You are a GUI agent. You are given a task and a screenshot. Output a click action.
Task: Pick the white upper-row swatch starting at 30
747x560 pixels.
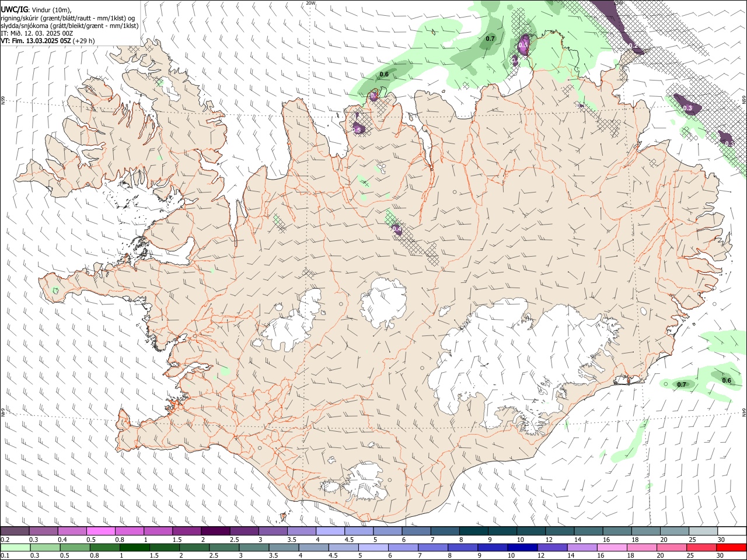click(x=731, y=531)
